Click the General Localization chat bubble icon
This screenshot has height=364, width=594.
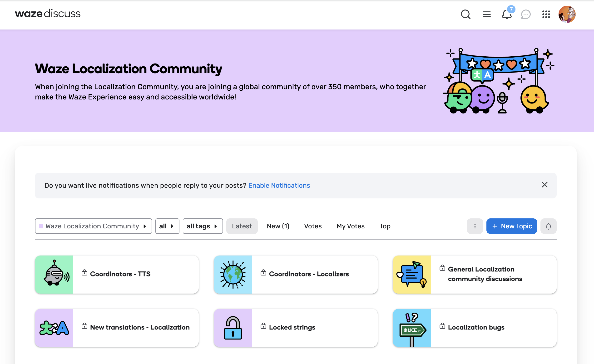point(412,274)
